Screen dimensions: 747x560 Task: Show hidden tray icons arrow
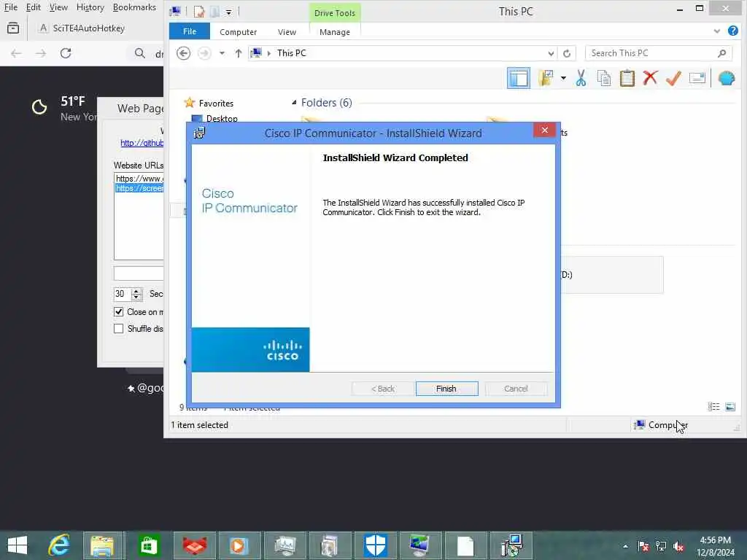pyautogui.click(x=625, y=546)
